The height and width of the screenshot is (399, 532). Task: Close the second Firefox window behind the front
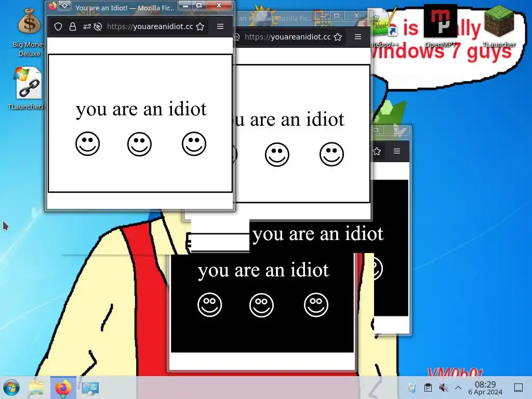tap(356, 16)
